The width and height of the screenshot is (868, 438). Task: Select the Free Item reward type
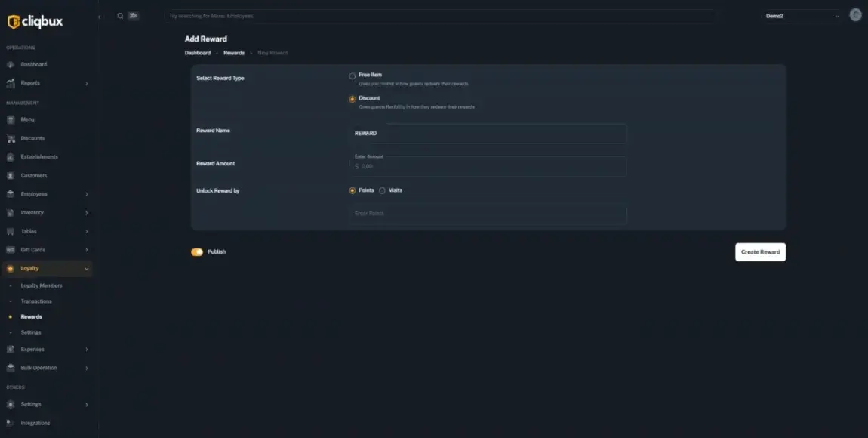click(352, 76)
